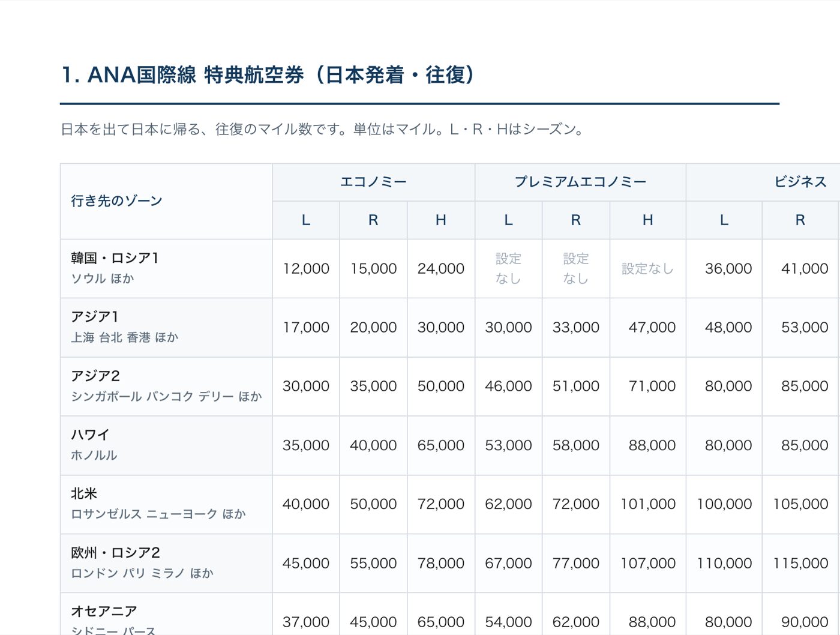Click '78,000' in the 欧州・ロシア2 row
The height and width of the screenshot is (635, 840).
[441, 564]
